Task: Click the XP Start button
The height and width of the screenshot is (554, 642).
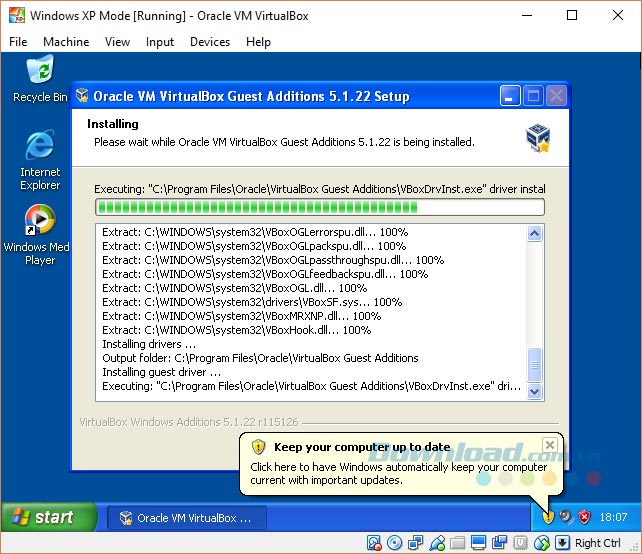Action: coord(42,517)
